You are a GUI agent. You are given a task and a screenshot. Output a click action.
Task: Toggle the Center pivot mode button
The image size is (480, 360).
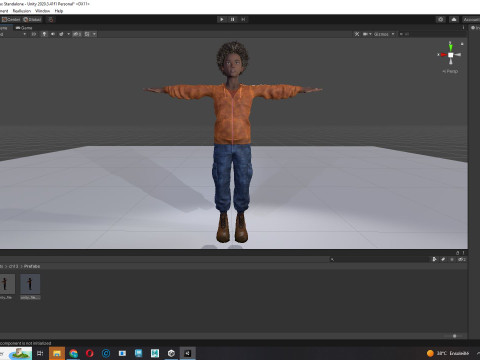[x=11, y=20]
